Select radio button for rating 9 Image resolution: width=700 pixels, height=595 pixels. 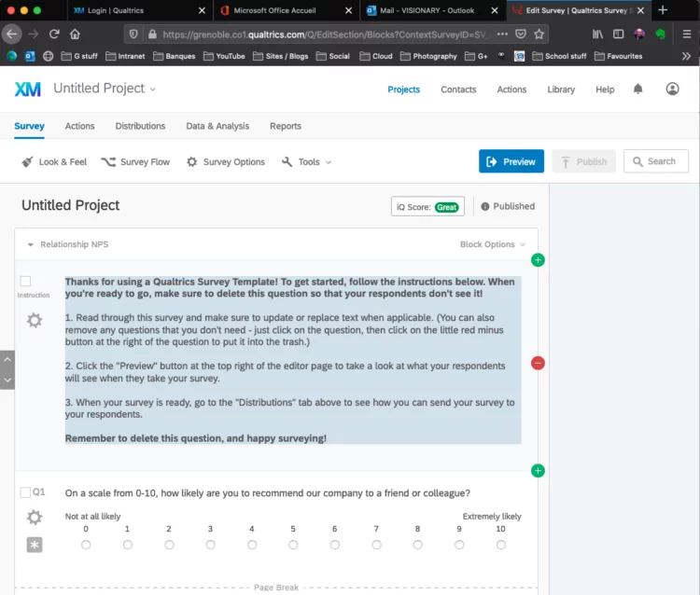click(459, 545)
